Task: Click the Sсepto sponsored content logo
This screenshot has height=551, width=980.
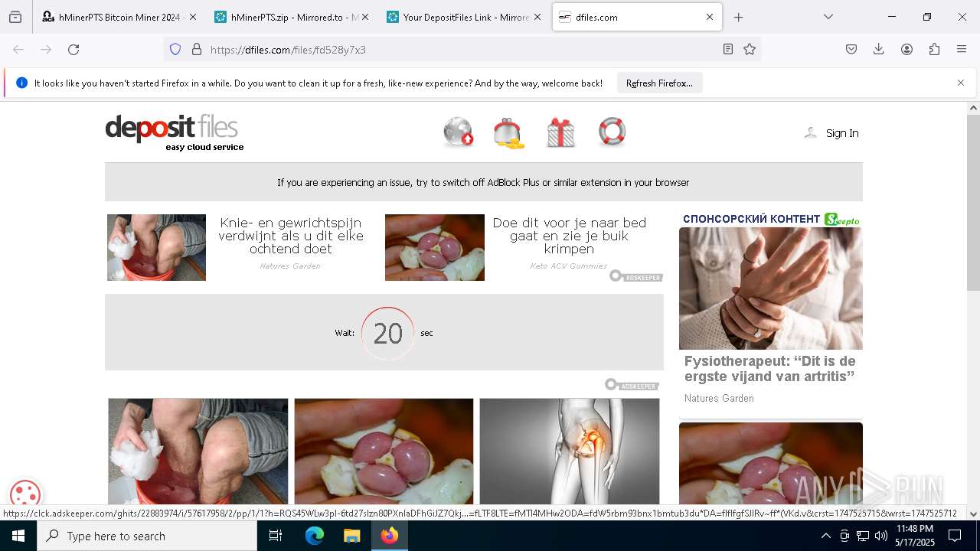Action: click(x=842, y=220)
